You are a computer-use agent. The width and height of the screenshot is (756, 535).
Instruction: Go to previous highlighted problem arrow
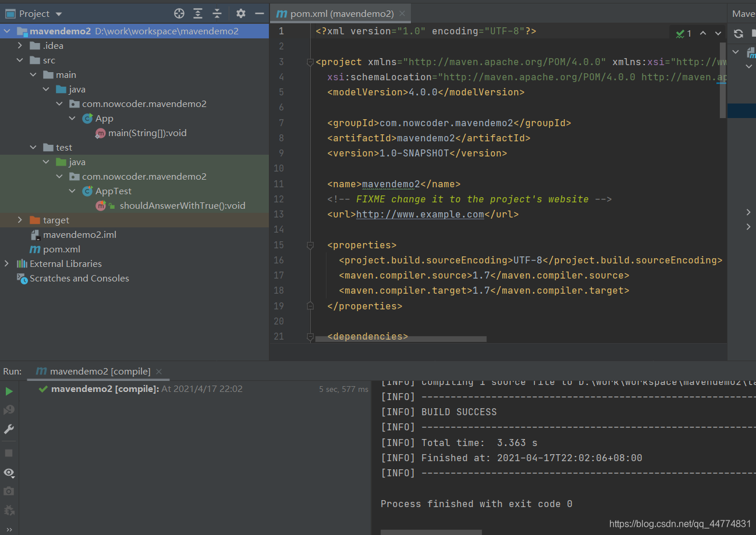click(x=703, y=34)
